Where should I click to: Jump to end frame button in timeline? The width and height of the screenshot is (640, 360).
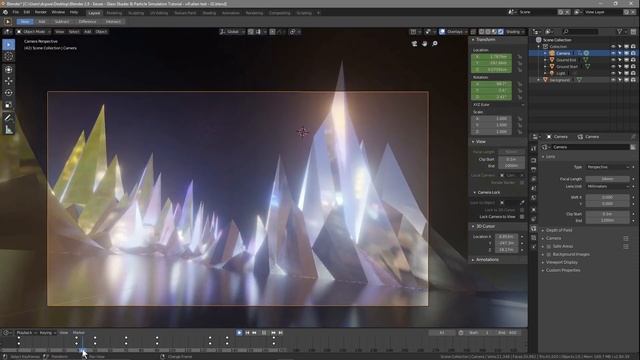click(281, 333)
